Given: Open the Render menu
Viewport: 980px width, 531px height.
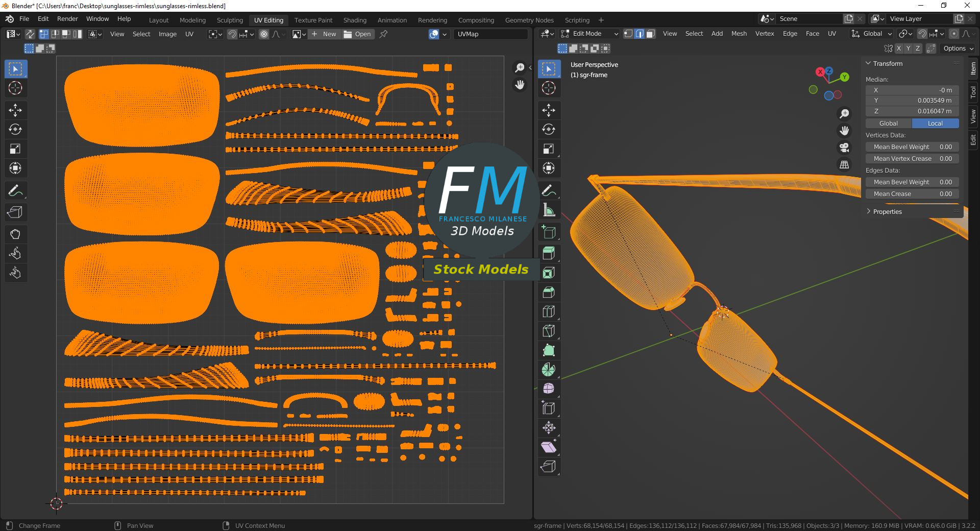Looking at the screenshot, I should pos(67,19).
